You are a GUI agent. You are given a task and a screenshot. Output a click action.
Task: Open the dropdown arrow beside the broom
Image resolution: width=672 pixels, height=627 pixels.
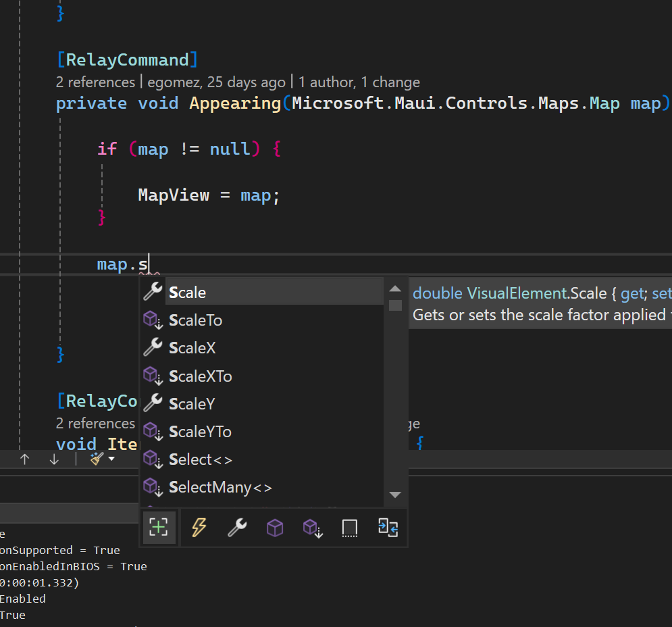(x=111, y=459)
